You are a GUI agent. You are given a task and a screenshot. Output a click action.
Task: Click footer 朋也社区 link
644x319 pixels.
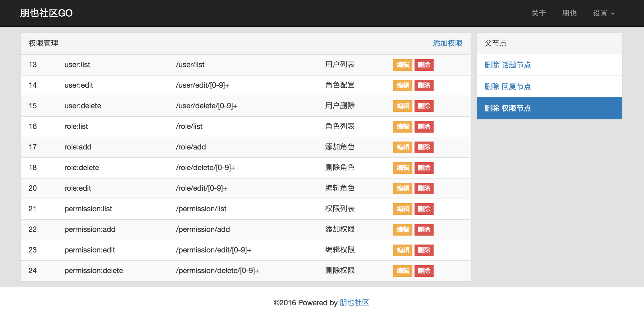pos(354,303)
